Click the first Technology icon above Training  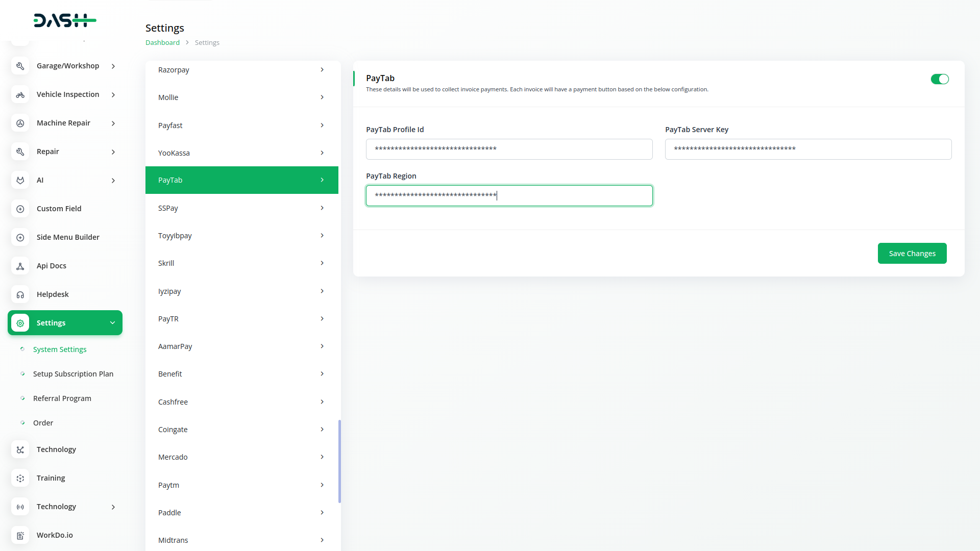pyautogui.click(x=20, y=449)
